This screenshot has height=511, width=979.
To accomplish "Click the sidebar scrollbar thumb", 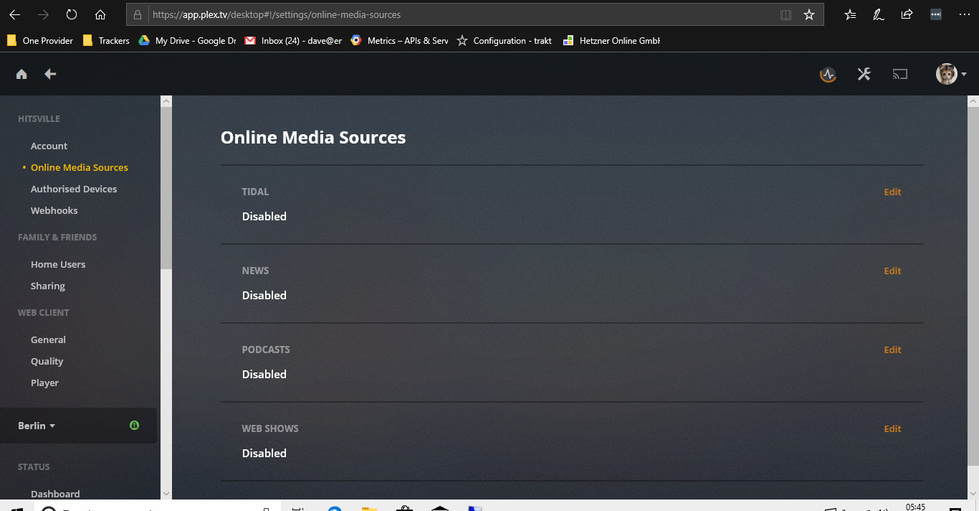I will (x=166, y=188).
